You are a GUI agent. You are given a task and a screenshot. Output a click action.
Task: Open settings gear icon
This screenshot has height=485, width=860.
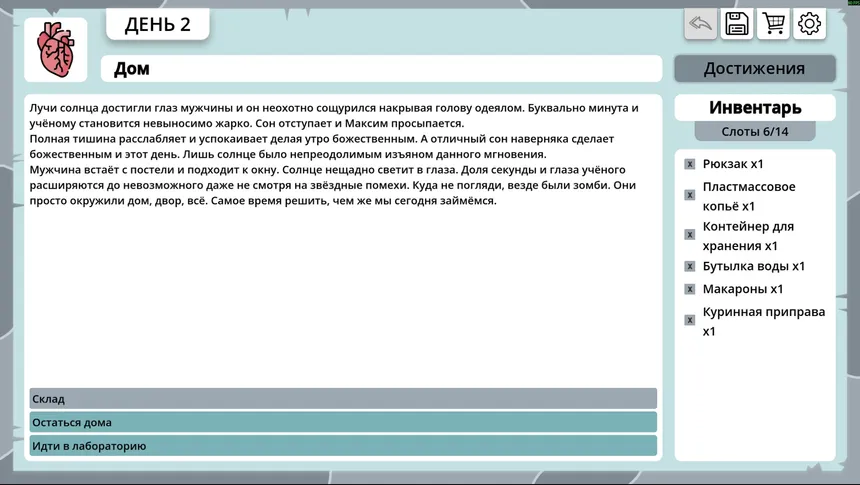pos(810,24)
